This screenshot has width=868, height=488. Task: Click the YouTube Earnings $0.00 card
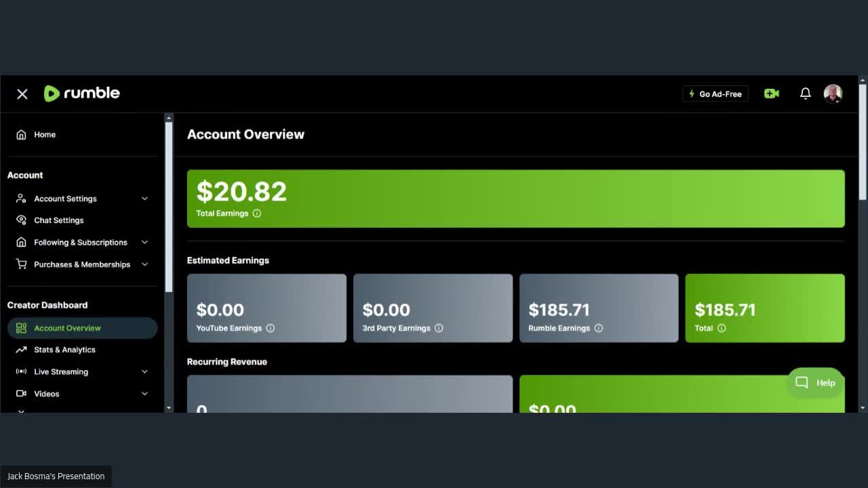267,308
